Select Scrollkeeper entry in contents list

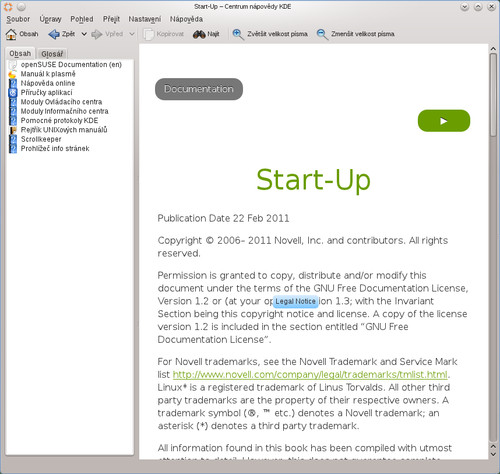tap(41, 139)
